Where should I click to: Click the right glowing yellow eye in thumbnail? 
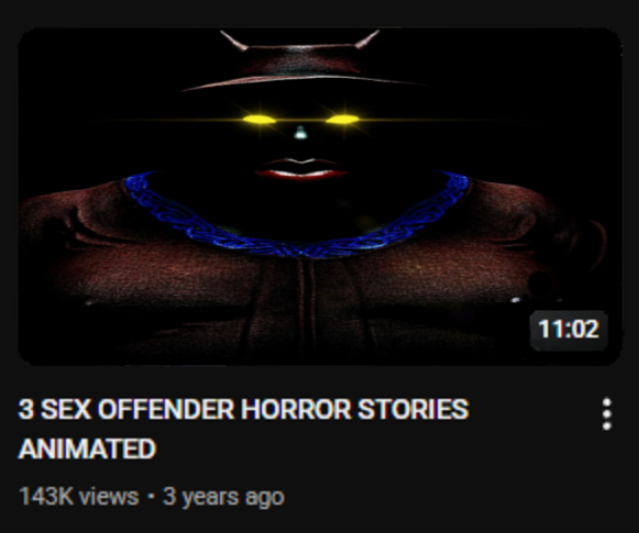coord(343,119)
